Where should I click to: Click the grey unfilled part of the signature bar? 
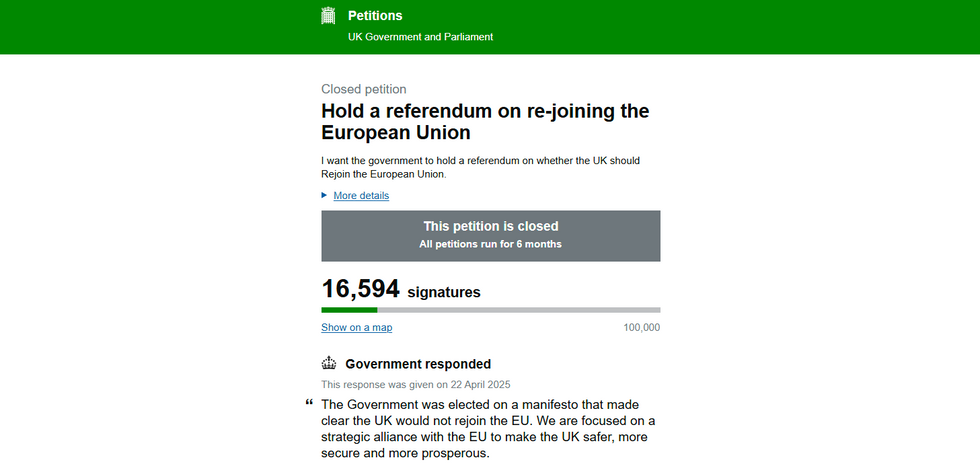518,310
